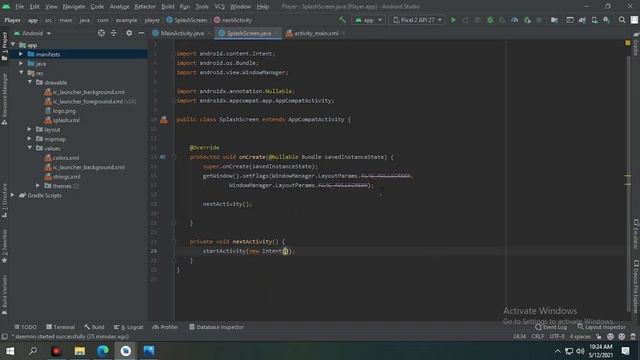Click the nextActivity breadcrumb
The height and width of the screenshot is (360, 640).
233,20
